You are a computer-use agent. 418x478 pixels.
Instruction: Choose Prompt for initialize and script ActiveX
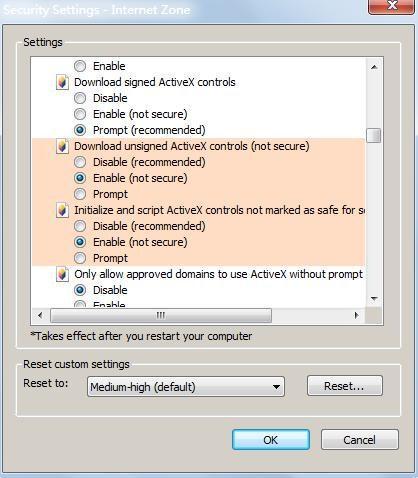click(x=80, y=258)
